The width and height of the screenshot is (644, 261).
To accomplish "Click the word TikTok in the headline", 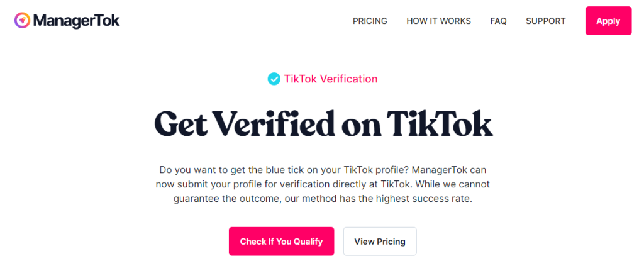I will click(x=440, y=124).
